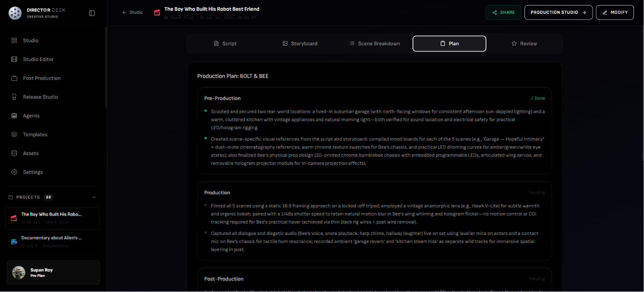Click the share icon in the Share button
The height and width of the screenshot is (292, 644).
coord(495,13)
